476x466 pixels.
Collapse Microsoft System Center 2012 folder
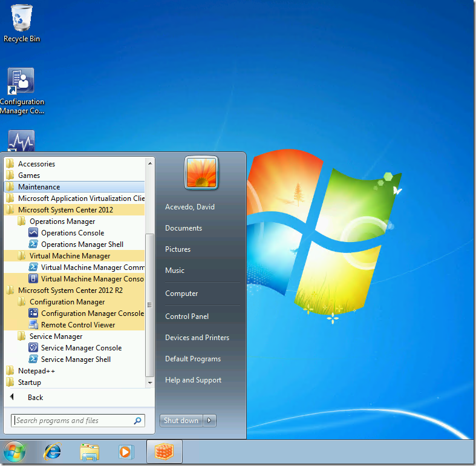[x=74, y=210]
